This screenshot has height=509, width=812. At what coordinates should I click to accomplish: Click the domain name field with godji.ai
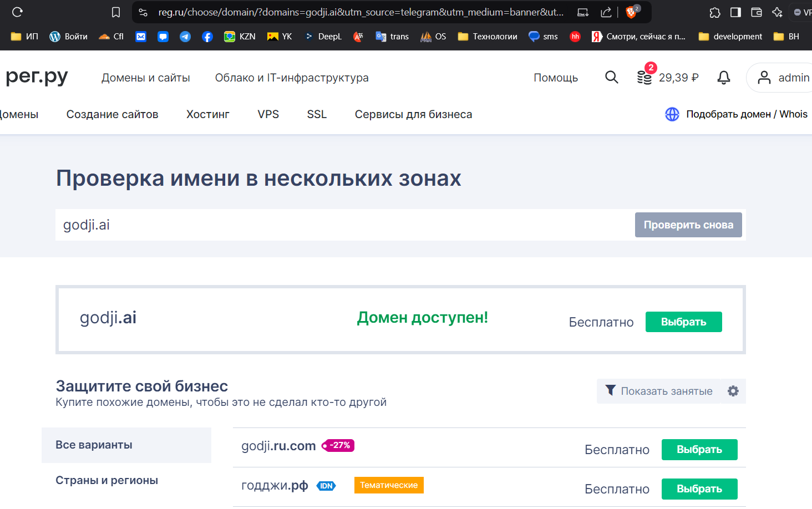click(x=345, y=225)
